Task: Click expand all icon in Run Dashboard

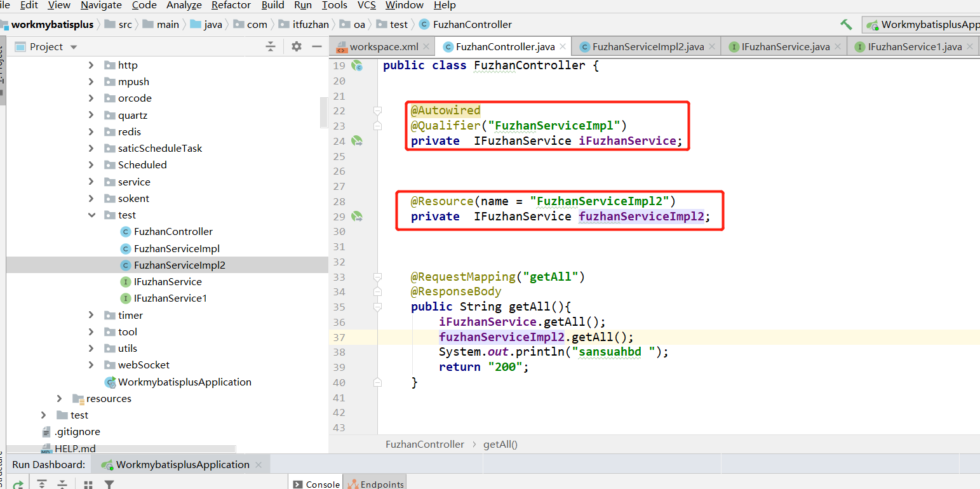Action: click(42, 485)
